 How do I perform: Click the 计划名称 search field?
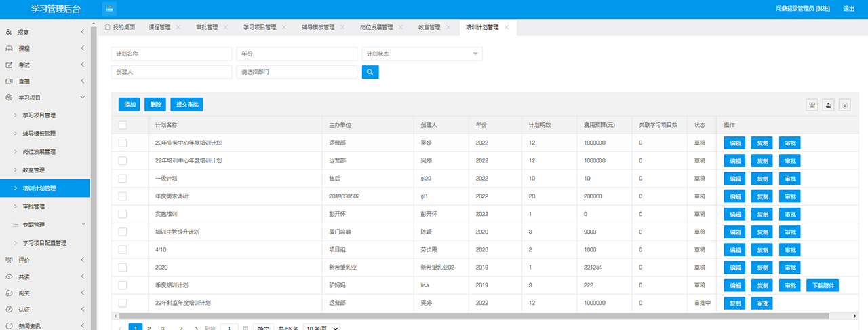tap(172, 54)
